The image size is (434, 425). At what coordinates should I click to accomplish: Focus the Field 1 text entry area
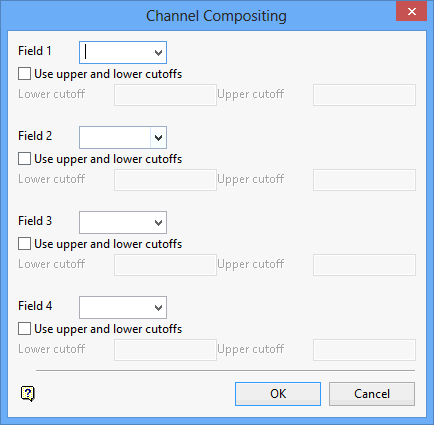point(115,52)
